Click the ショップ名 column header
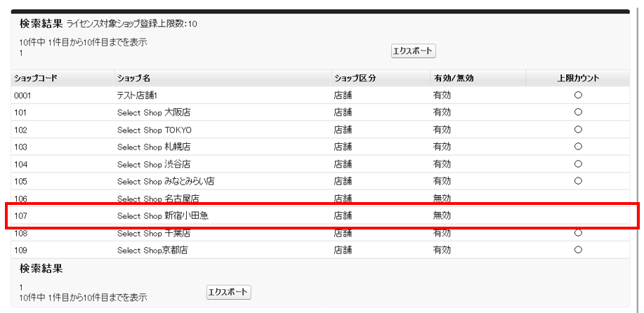The width and height of the screenshot is (644, 313). 133,78
